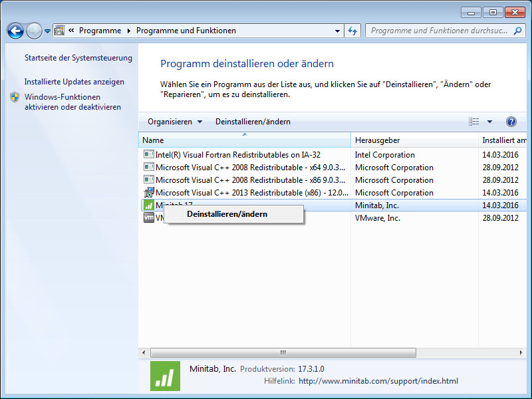This screenshot has height=399, width=532.
Task: Click the Minitab support Hilfelink URL
Action: (x=378, y=381)
